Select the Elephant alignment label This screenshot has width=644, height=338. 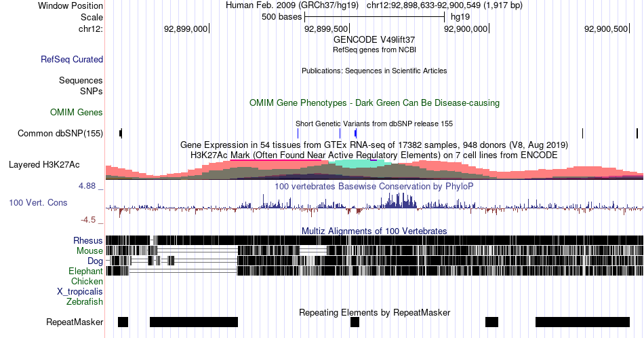[86, 271]
